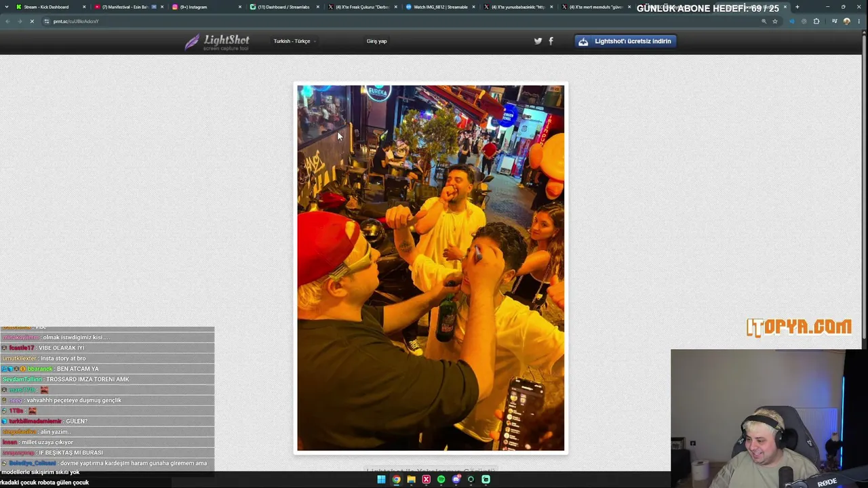Switch to the X'te yunusbabazinkk tab
Viewport: 868px width, 488px height.
519,7
